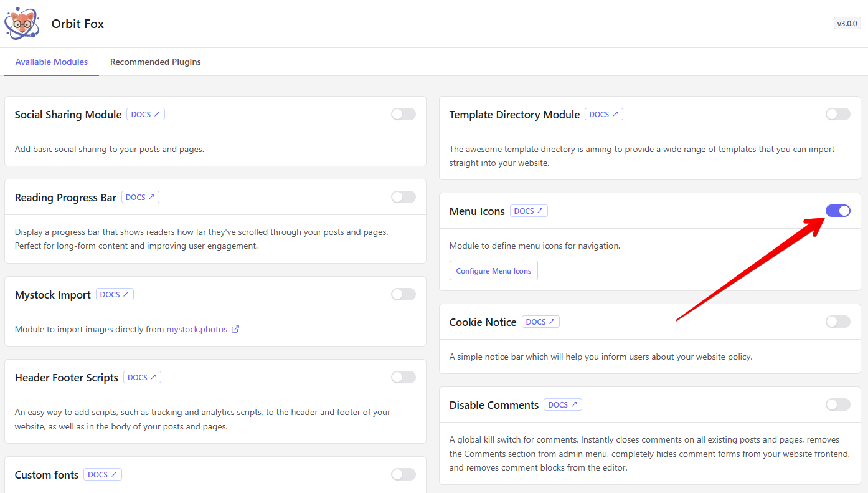Open DOCS badge for Reading Progress Bar
Viewport: 868px width, 493px height.
140,198
